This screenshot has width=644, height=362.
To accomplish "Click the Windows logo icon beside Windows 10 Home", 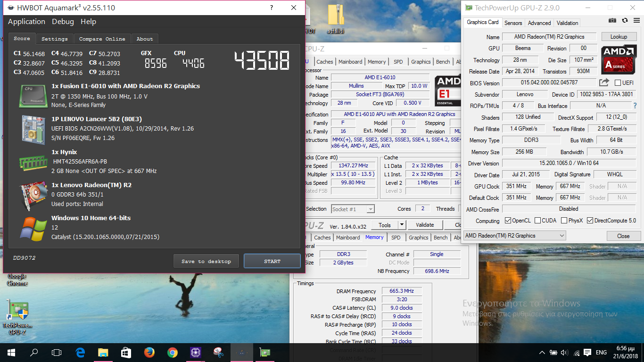I will click(x=33, y=229).
